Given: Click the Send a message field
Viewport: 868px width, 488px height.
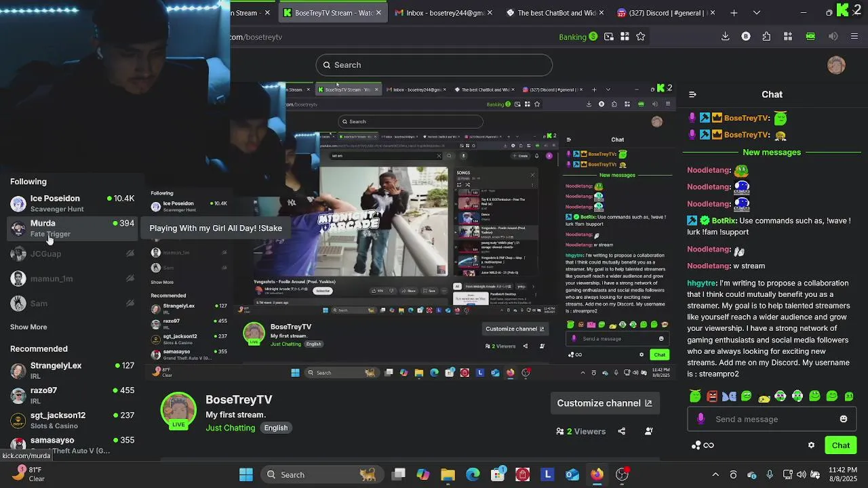Looking at the screenshot, I should pyautogui.click(x=772, y=419).
